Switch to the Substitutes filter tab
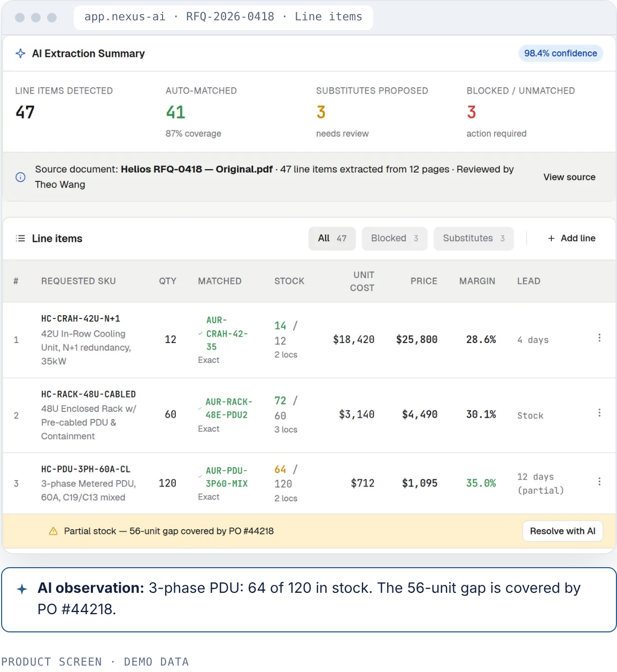 tap(474, 239)
